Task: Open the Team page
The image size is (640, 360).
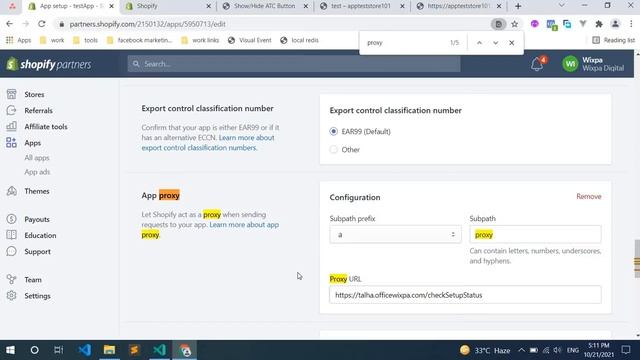Action: (33, 280)
